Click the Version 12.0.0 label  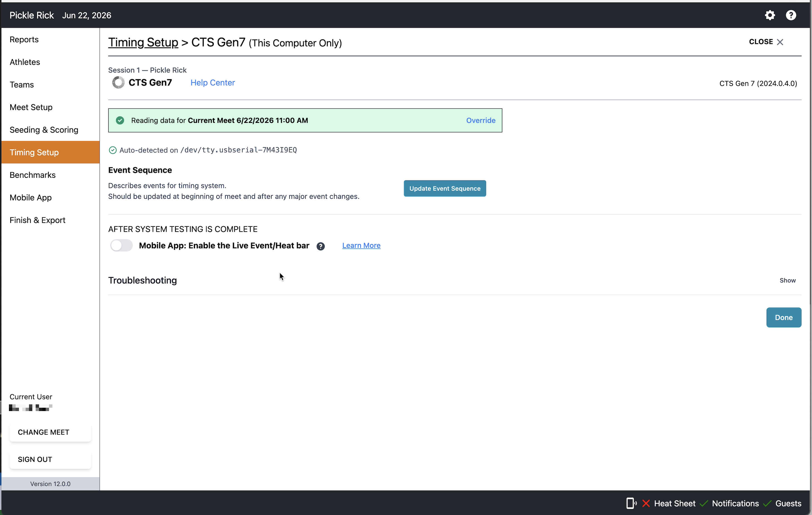click(50, 484)
